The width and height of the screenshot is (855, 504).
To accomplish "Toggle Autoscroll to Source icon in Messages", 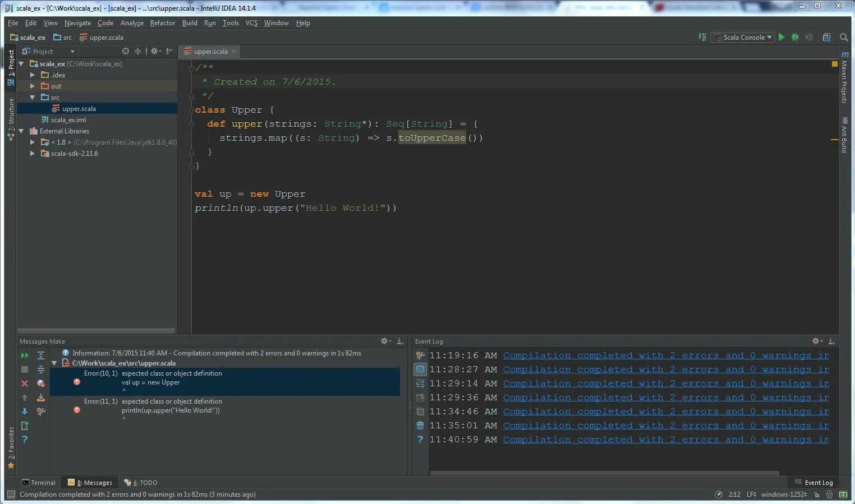I will coord(41,397).
